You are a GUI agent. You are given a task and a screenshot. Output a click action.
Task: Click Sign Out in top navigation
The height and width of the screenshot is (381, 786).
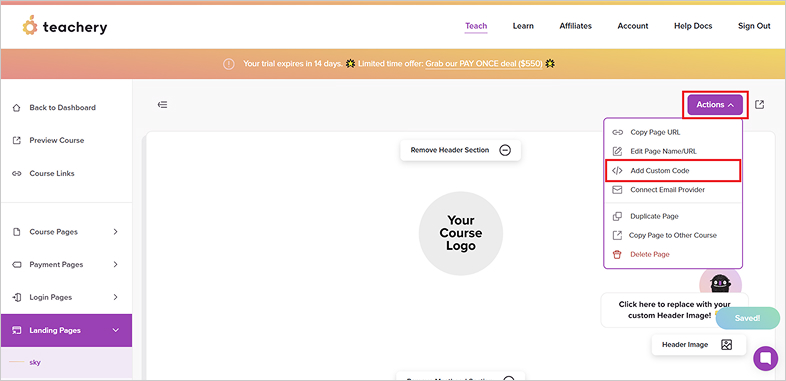(754, 26)
